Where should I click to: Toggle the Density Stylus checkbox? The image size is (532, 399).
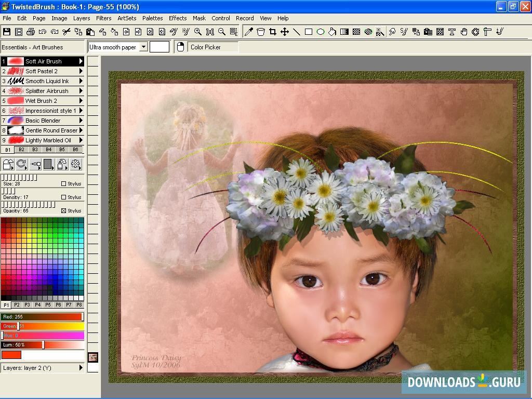pyautogui.click(x=63, y=197)
